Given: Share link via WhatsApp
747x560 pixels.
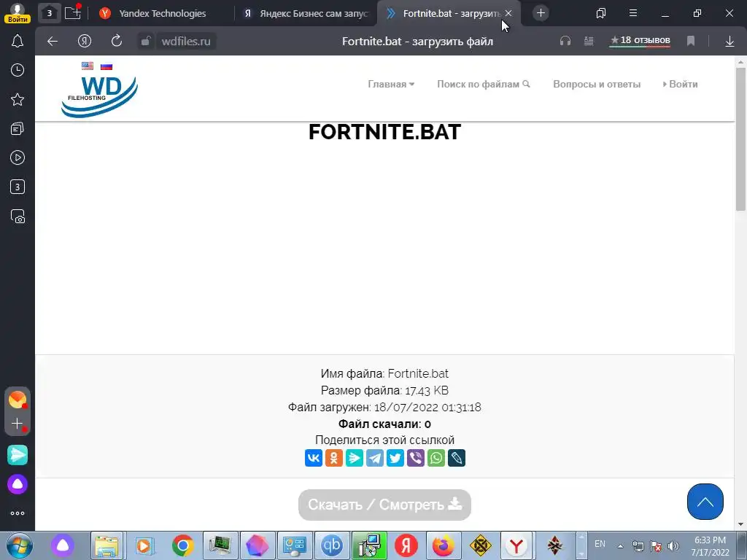Looking at the screenshot, I should click(x=436, y=458).
